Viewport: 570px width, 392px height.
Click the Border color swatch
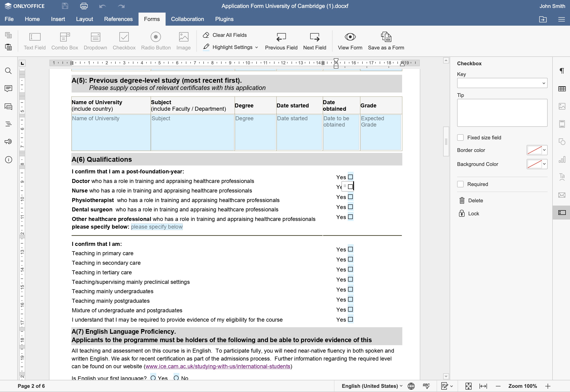point(533,150)
